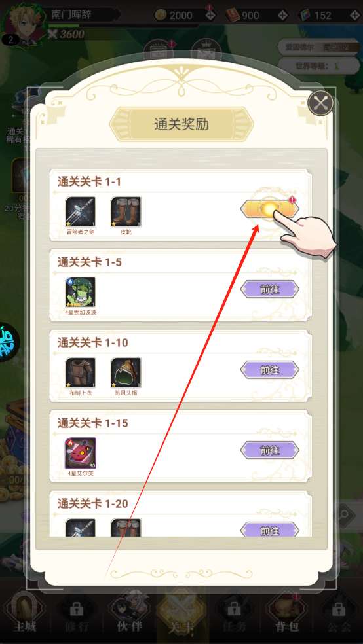Inspect the 布制上衣 armor icon
The height and width of the screenshot is (644, 363).
point(81,373)
